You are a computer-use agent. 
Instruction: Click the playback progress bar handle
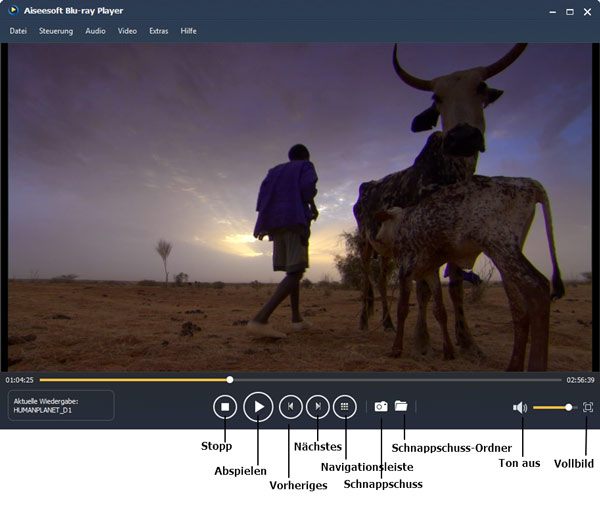tap(230, 380)
